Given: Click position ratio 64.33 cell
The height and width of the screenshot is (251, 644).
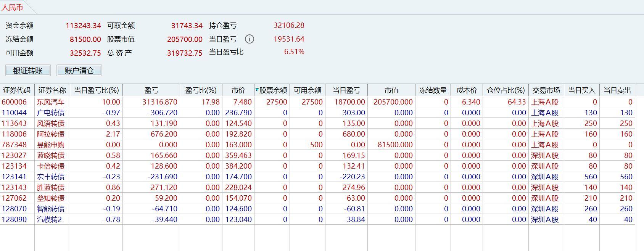Looking at the screenshot, I should pos(517,102).
